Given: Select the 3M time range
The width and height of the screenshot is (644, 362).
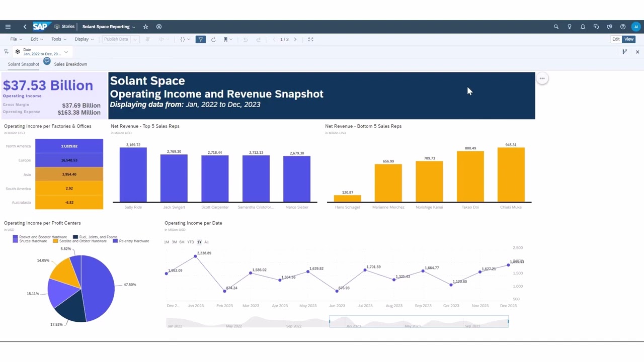Looking at the screenshot, I should (x=174, y=242).
